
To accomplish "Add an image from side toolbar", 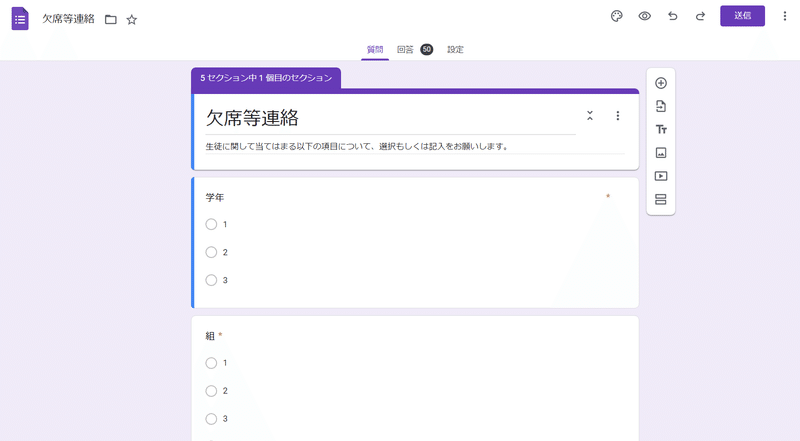I will [x=661, y=153].
